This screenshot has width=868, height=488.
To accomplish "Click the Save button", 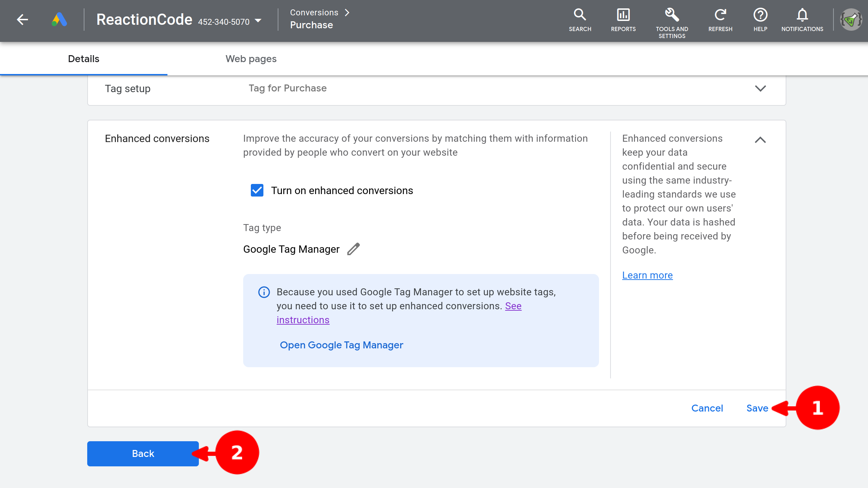I will (x=757, y=408).
